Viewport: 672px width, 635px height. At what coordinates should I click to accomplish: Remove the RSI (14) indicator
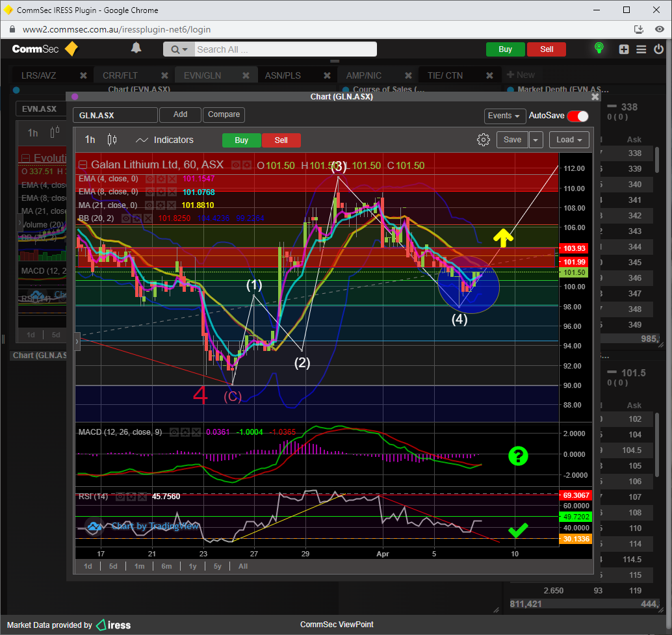pos(142,497)
